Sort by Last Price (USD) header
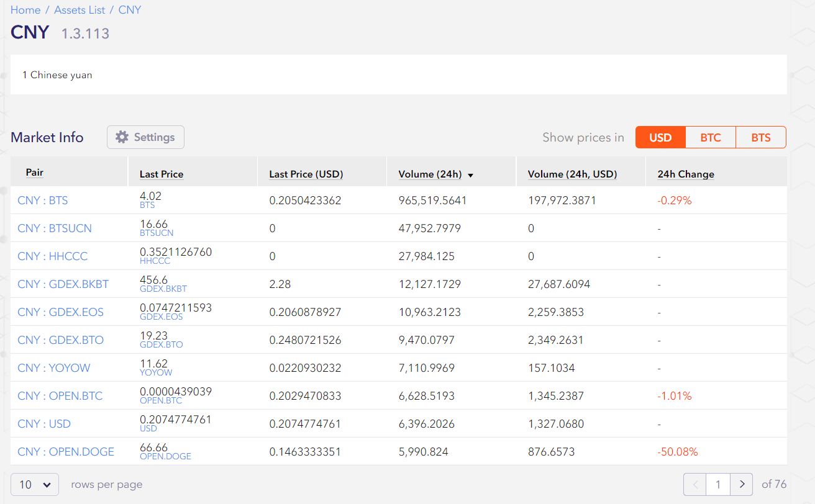The image size is (815, 504). tap(306, 174)
